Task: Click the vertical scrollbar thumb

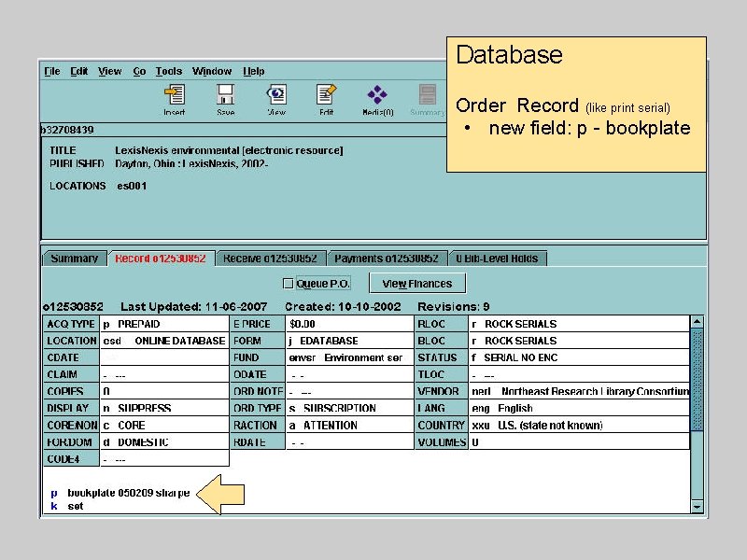Action: pyautogui.click(x=697, y=380)
